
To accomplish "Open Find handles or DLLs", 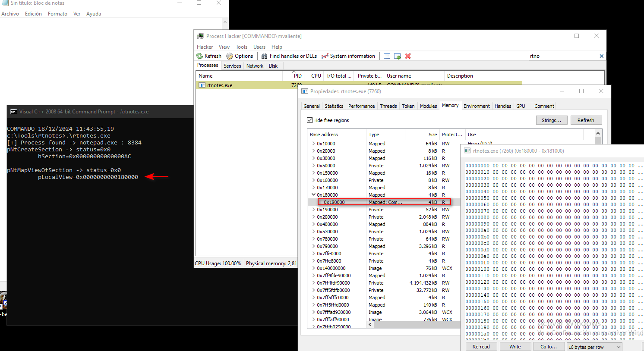I will pos(289,56).
